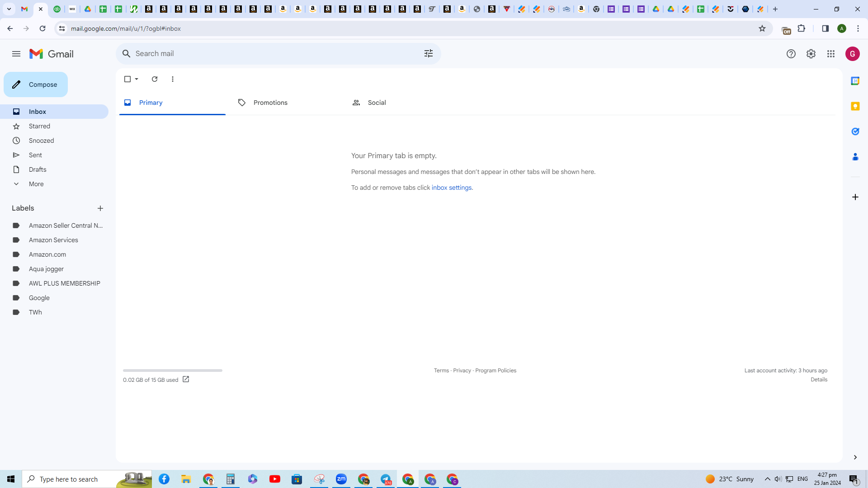
Task: Switch to the Primary tab
Action: (x=172, y=103)
